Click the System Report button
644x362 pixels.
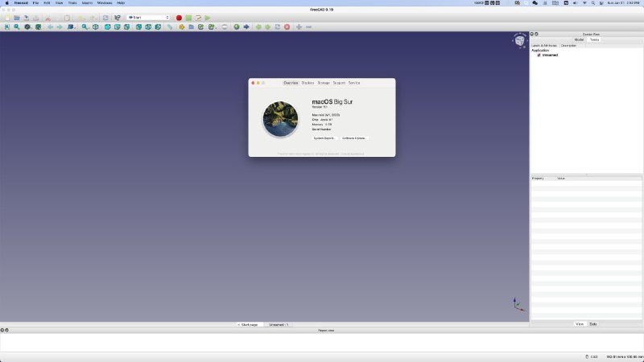pos(324,138)
